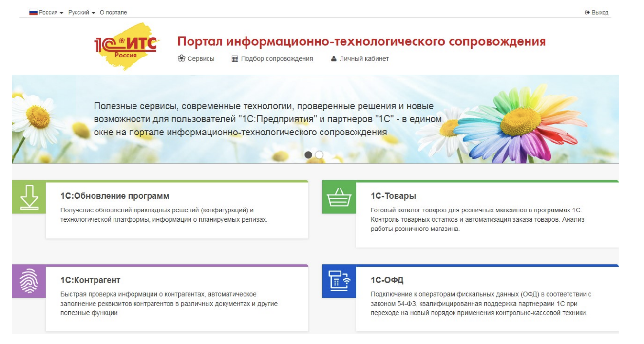The height and width of the screenshot is (344, 644).
Task: Click the calculator icon beside Подбор сопровождения
Action: pyautogui.click(x=235, y=59)
